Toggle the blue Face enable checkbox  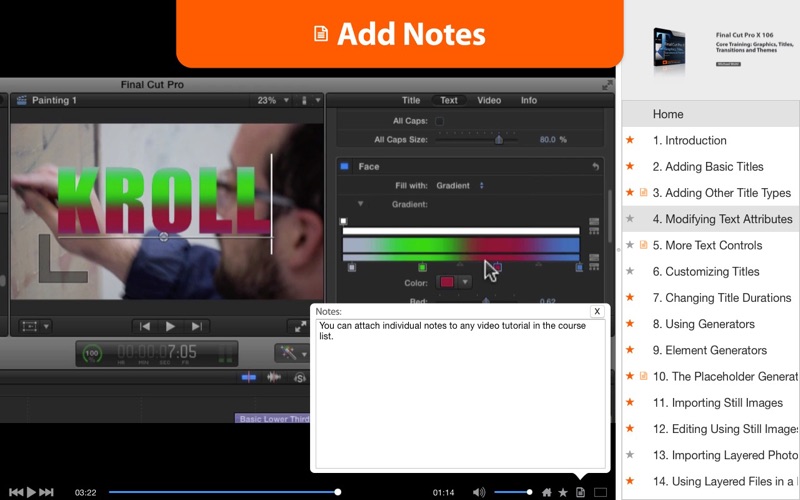[x=344, y=166]
